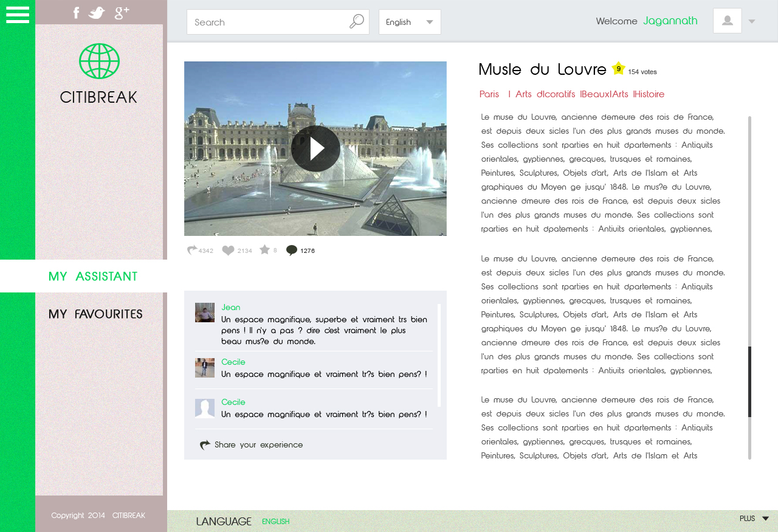The height and width of the screenshot is (532, 778).
Task: Click the 154 votes text
Action: tap(642, 72)
